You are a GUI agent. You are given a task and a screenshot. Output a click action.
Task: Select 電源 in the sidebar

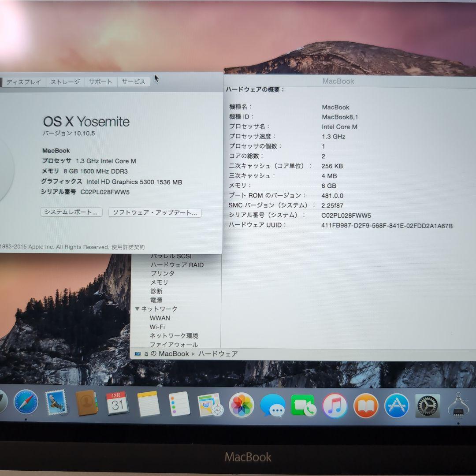tap(156, 300)
